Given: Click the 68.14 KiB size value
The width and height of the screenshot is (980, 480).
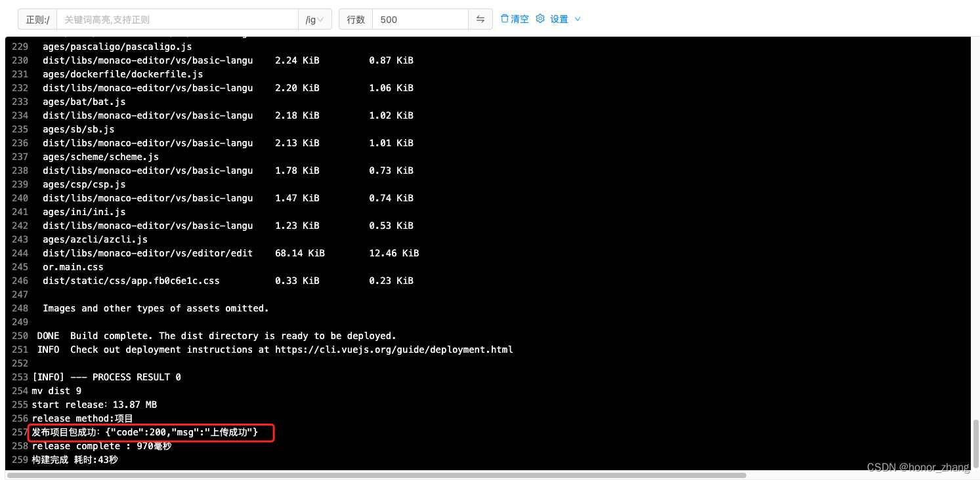Looking at the screenshot, I should 300,253.
